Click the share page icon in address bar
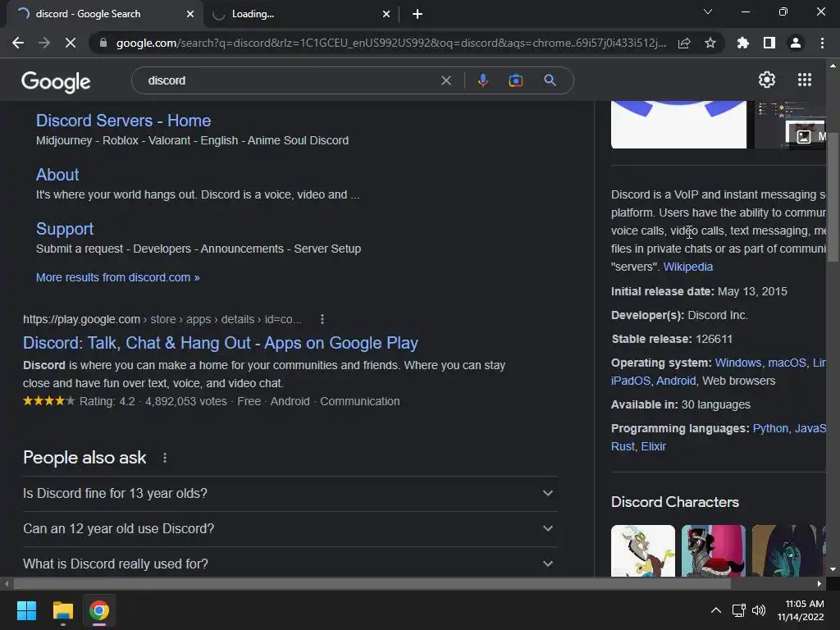The image size is (840, 630). (684, 43)
